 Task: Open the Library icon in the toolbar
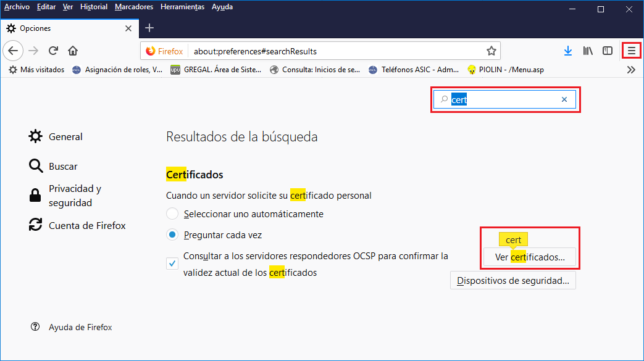tap(588, 51)
